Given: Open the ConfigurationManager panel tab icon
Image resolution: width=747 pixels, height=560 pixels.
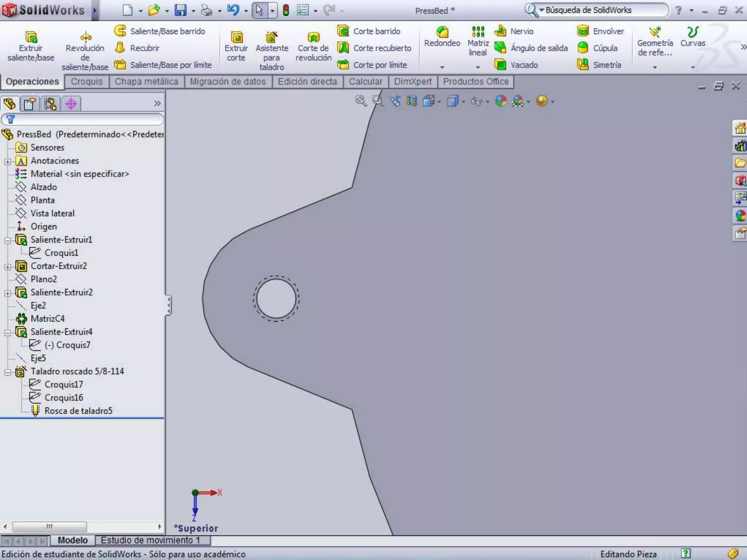Looking at the screenshot, I should tap(50, 104).
